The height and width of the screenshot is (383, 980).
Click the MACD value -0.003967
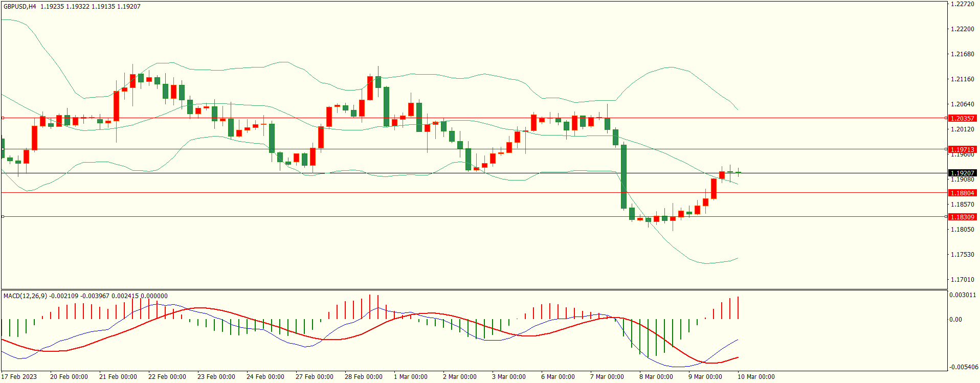(95, 296)
